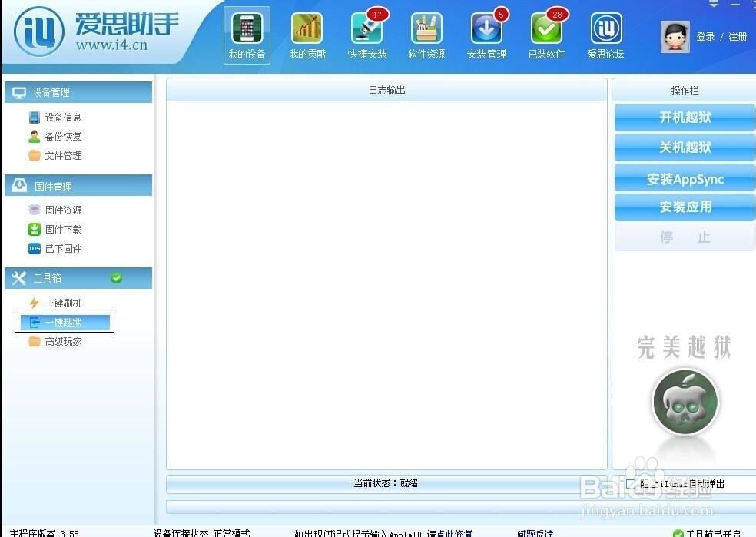Select 备份恢复 in the sidebar
The height and width of the screenshot is (537, 756).
[63, 137]
